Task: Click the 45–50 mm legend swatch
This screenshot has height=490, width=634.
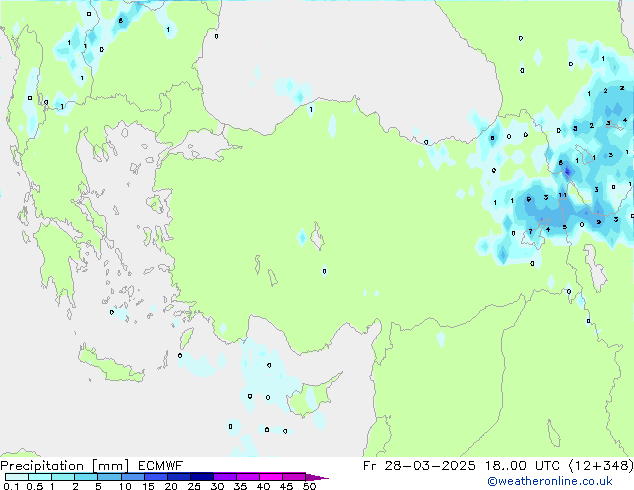Action: pos(293,477)
